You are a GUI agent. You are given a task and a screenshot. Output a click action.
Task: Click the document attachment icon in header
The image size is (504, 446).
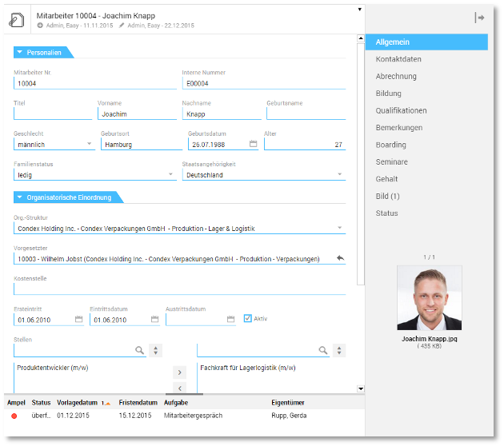click(x=16, y=20)
